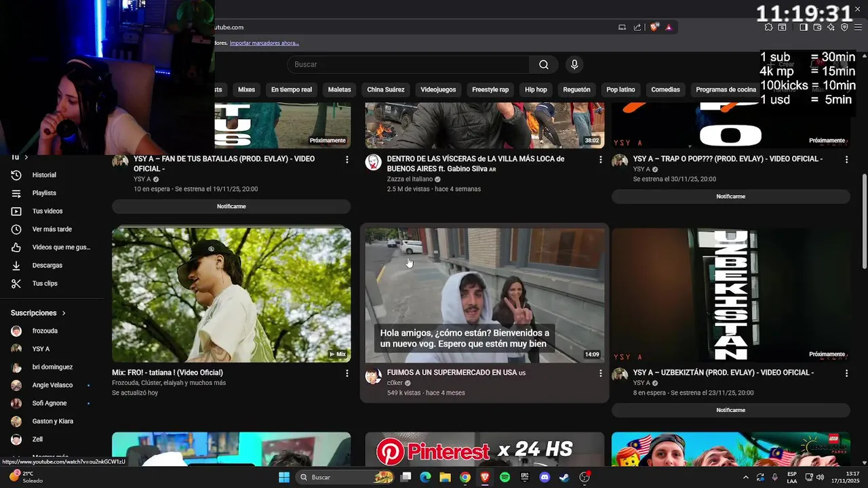
Task: Open Angie Velasco subscription channel
Action: coord(52,385)
